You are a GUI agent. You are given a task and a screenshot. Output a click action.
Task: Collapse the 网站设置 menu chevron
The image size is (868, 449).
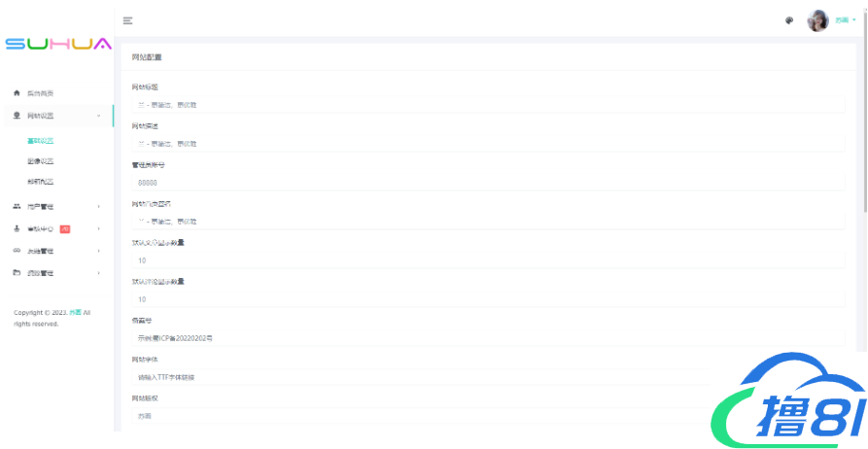(x=99, y=117)
